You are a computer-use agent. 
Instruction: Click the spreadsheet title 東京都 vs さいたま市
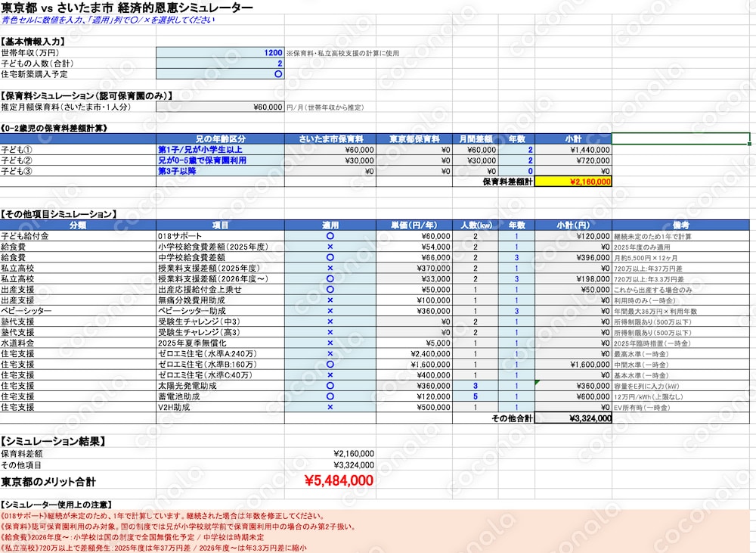point(127,8)
